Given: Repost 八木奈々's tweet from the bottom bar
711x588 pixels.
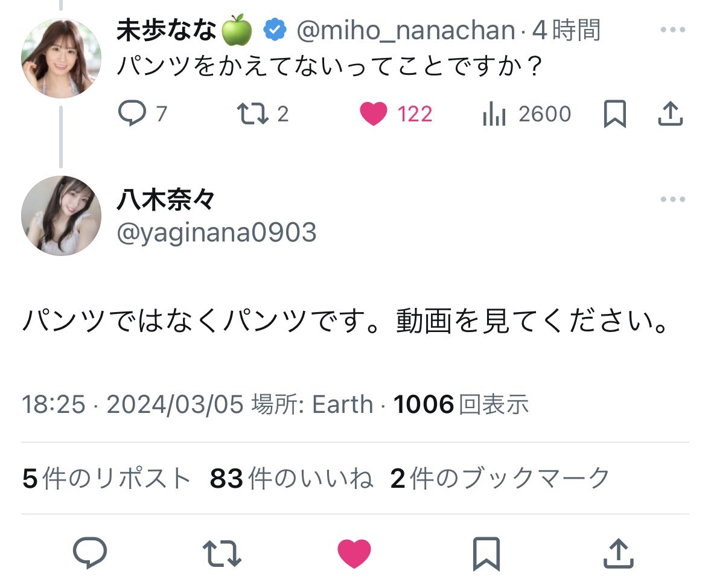Looking at the screenshot, I should point(222,554).
